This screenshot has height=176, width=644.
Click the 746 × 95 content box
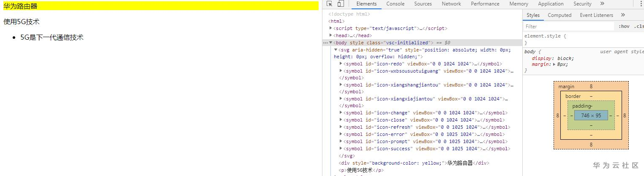(x=591, y=115)
